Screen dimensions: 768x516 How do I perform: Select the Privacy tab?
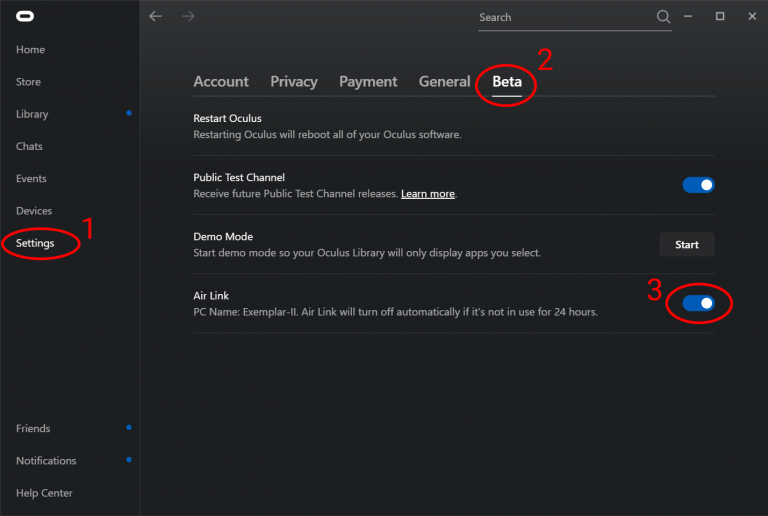tap(294, 82)
